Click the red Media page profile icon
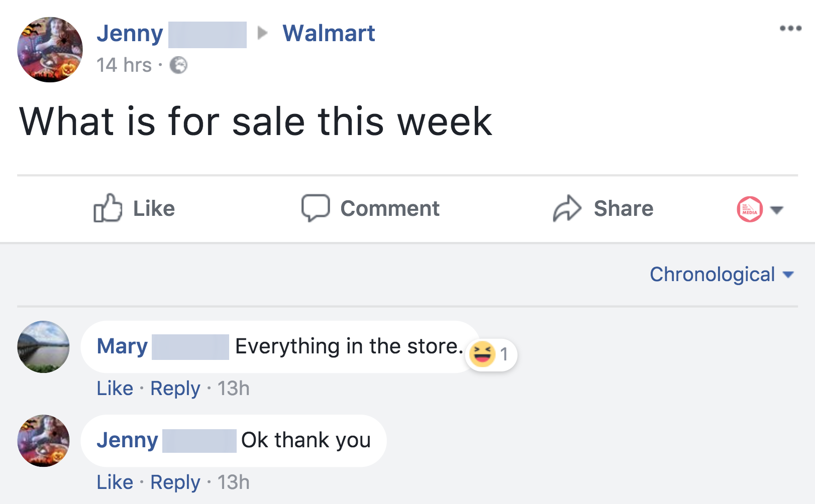 coord(750,209)
